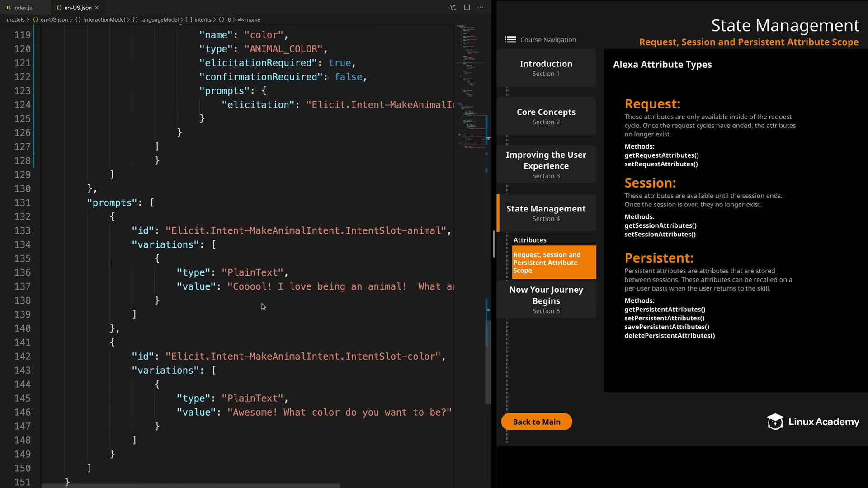
Task: Select the Attributes lesson item
Action: click(530, 240)
